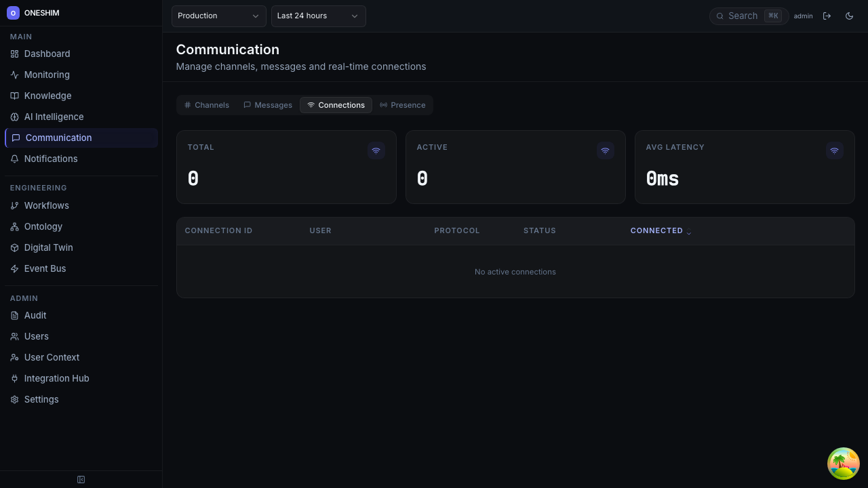The image size is (868, 488).
Task: Click the Integration Hub plug icon
Action: pos(14,378)
